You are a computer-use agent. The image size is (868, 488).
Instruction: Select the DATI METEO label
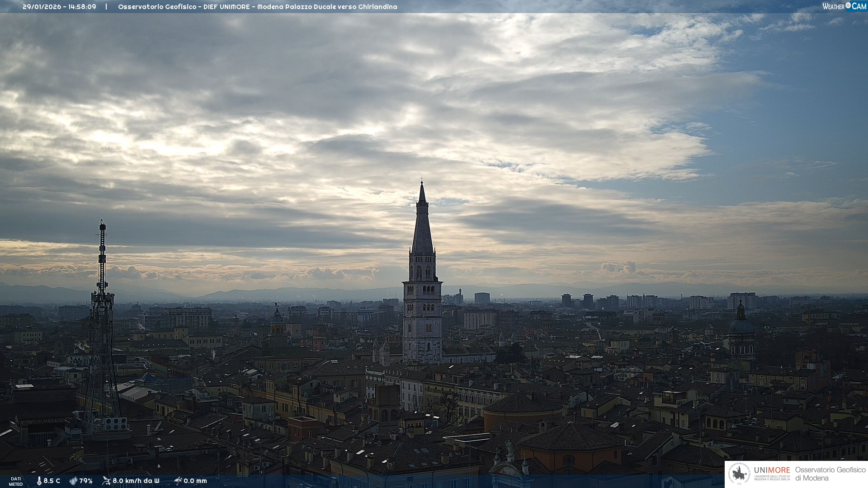coord(16,481)
